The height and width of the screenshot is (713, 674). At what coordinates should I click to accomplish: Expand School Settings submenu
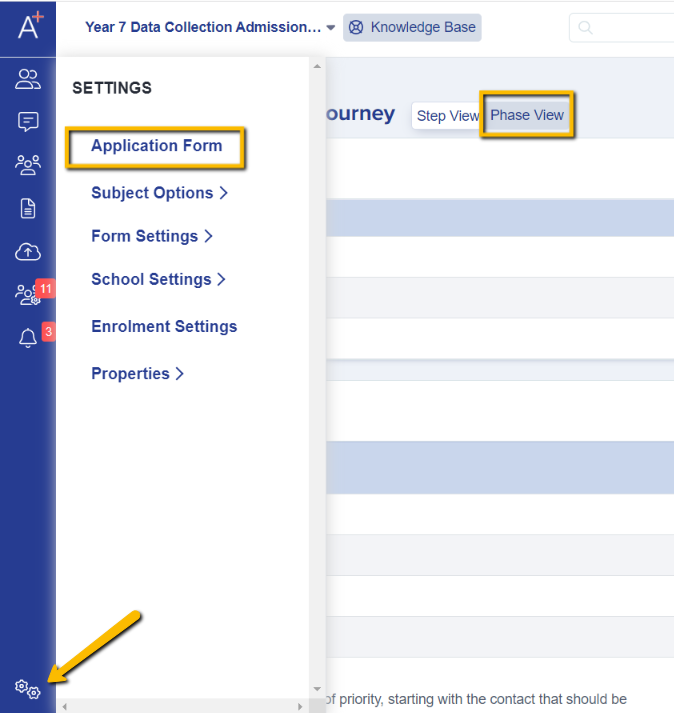coord(158,279)
